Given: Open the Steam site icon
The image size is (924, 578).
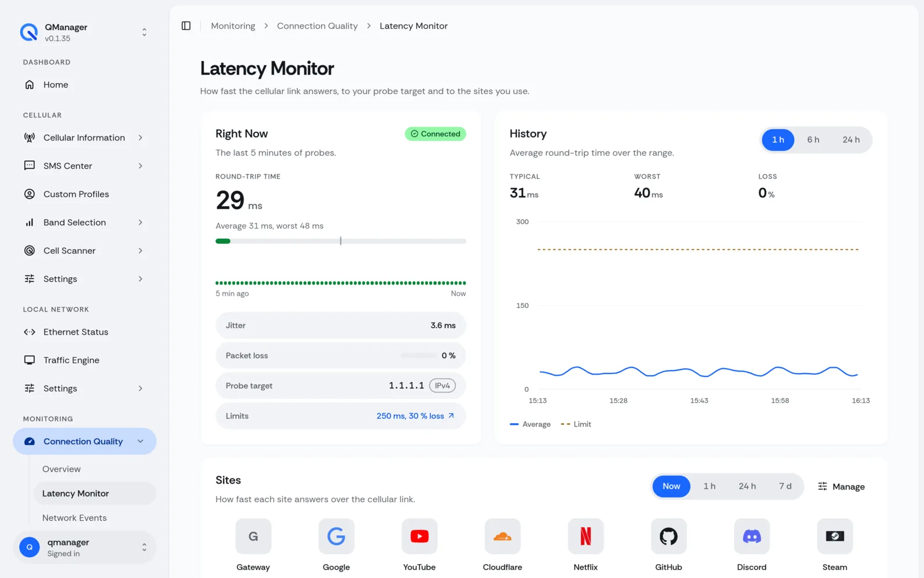Looking at the screenshot, I should (835, 536).
